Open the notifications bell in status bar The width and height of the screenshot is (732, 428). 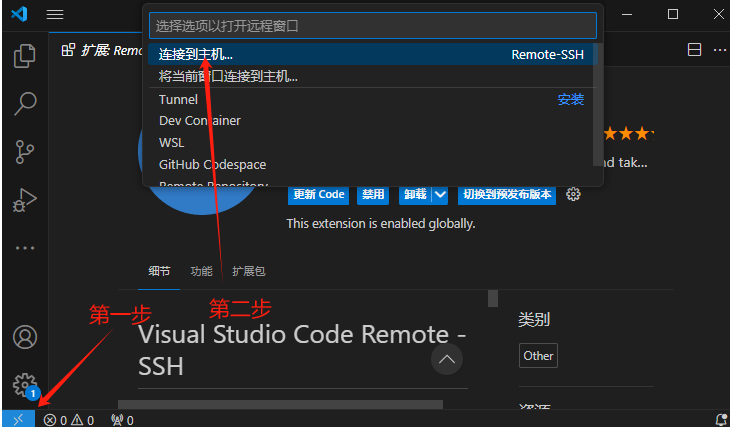click(x=722, y=420)
